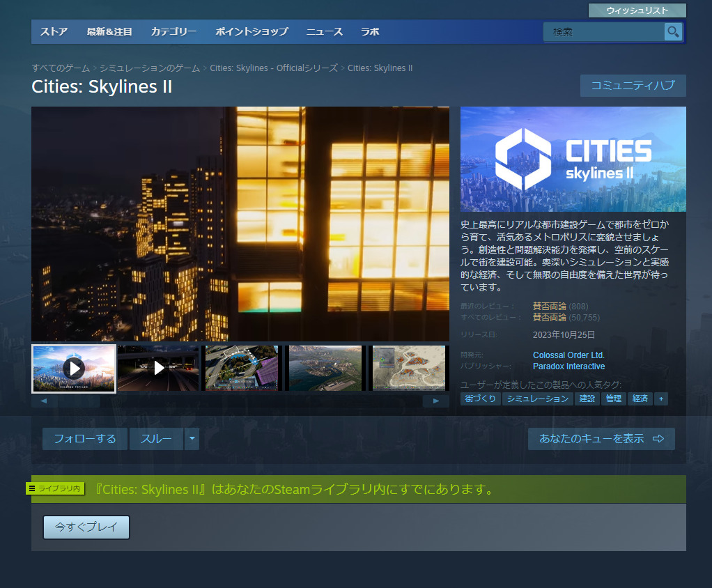Select the snowy map screenshot thumbnail
Viewport: 712px width, 588px height.
point(409,368)
